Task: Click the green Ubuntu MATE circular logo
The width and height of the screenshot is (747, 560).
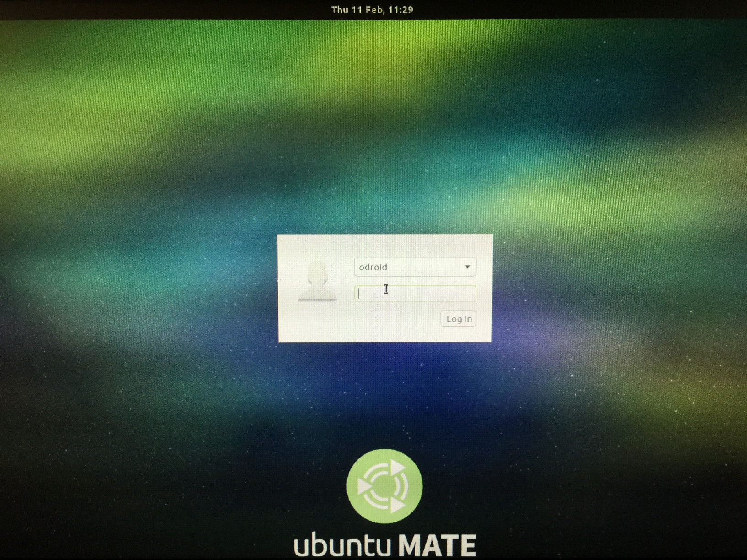Action: click(x=384, y=486)
